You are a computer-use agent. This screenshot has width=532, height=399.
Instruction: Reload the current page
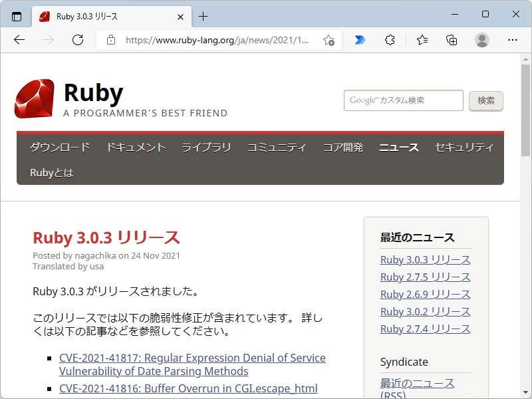(78, 40)
